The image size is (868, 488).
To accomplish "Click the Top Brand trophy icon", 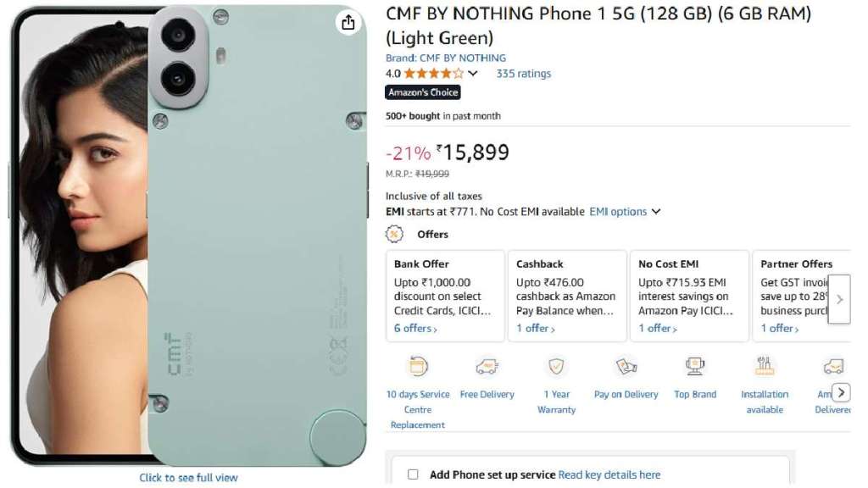I will [695, 367].
